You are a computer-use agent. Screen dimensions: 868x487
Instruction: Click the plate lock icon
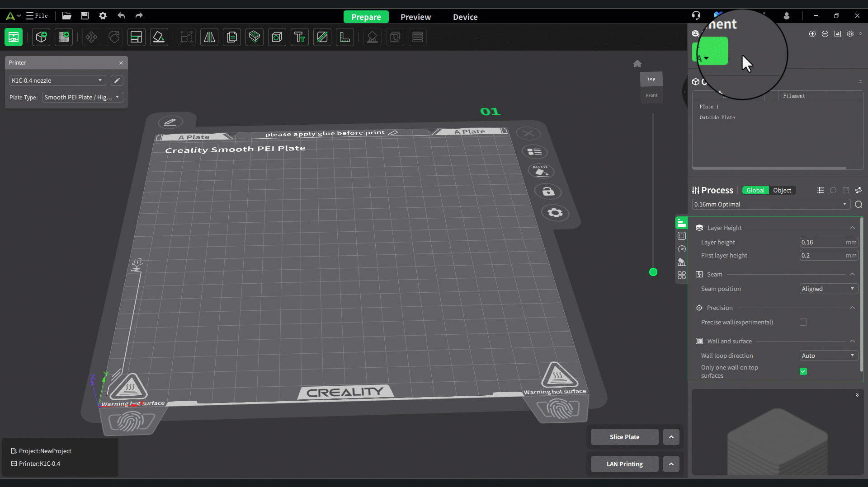coord(548,192)
